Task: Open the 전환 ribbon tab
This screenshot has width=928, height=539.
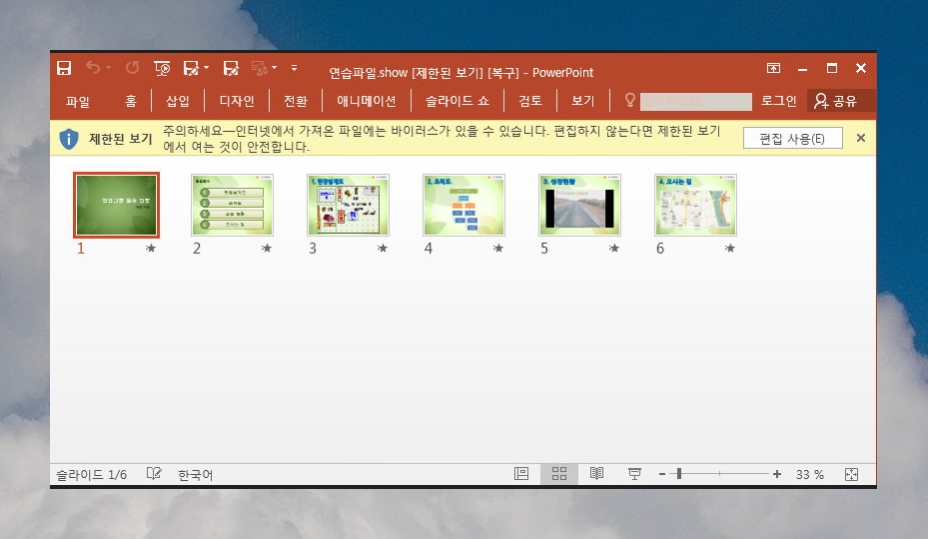Action: (295, 101)
